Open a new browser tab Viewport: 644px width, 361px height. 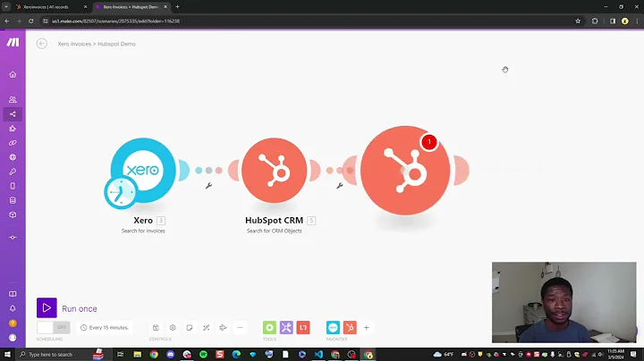(177, 7)
